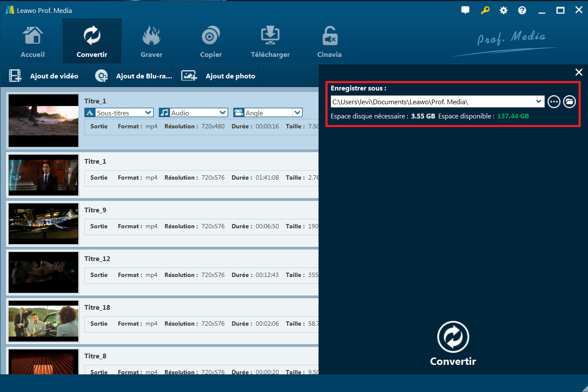Click the 00:06:50 duration value
588x392 pixels.
pyautogui.click(x=267, y=226)
